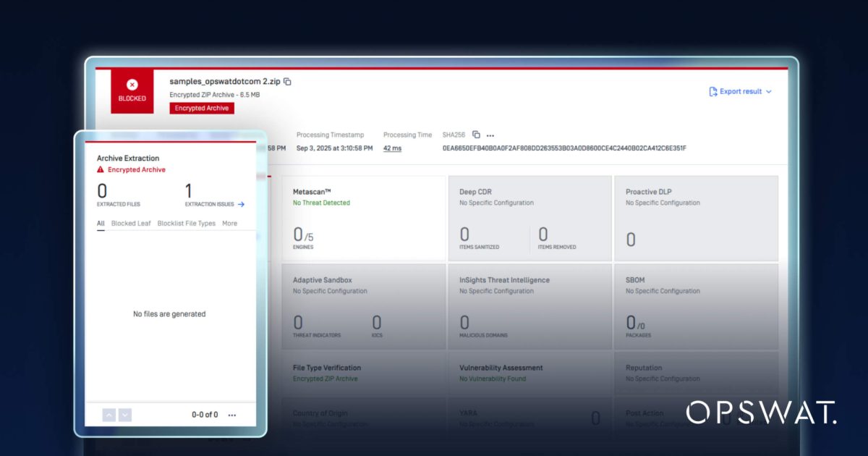Open the pagination ellipsis options menu

(232, 415)
